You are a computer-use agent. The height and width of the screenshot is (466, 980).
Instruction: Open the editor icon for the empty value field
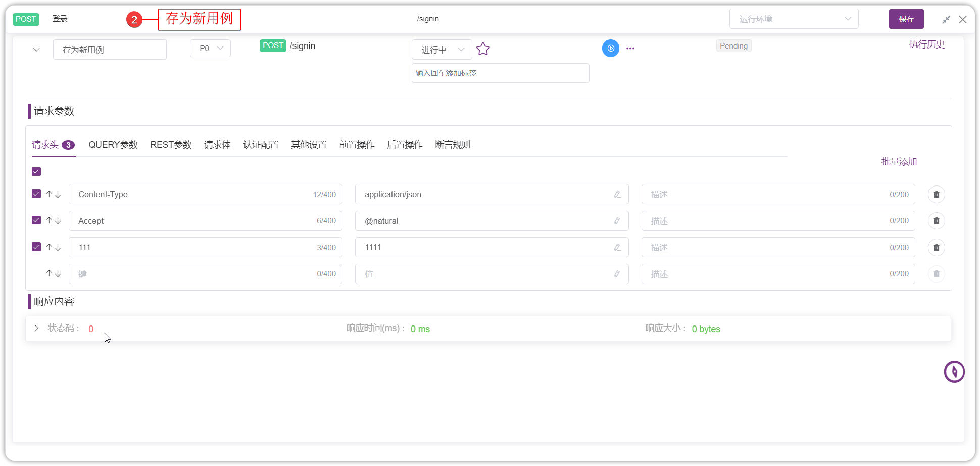[617, 274]
